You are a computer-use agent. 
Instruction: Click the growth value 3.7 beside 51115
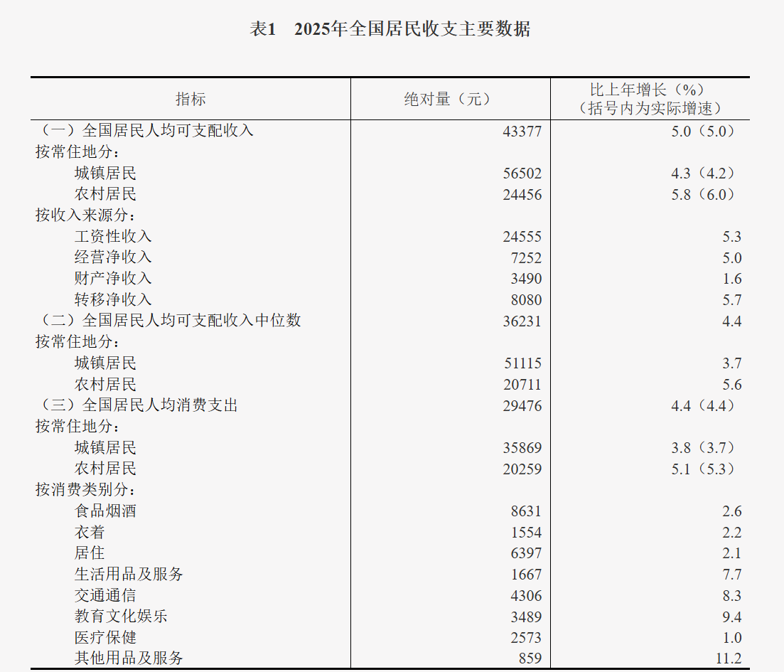click(x=731, y=364)
